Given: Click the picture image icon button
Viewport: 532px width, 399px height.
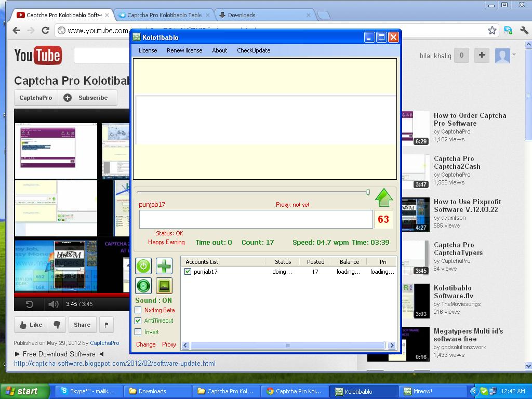Looking at the screenshot, I should click(164, 286).
